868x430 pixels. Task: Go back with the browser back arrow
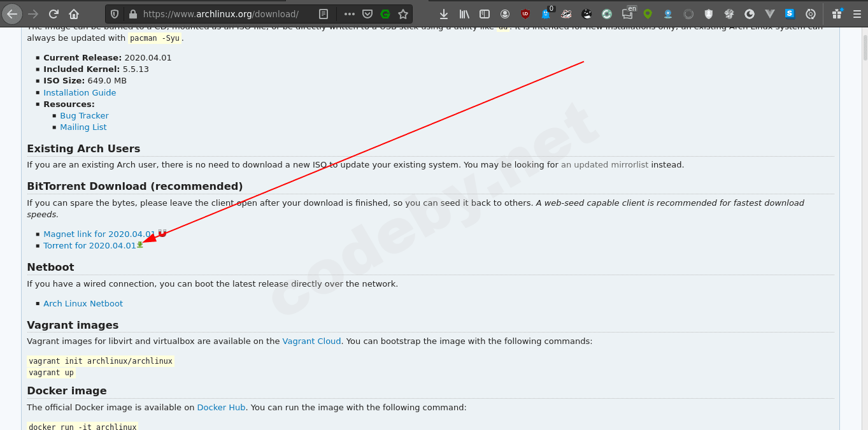click(12, 13)
